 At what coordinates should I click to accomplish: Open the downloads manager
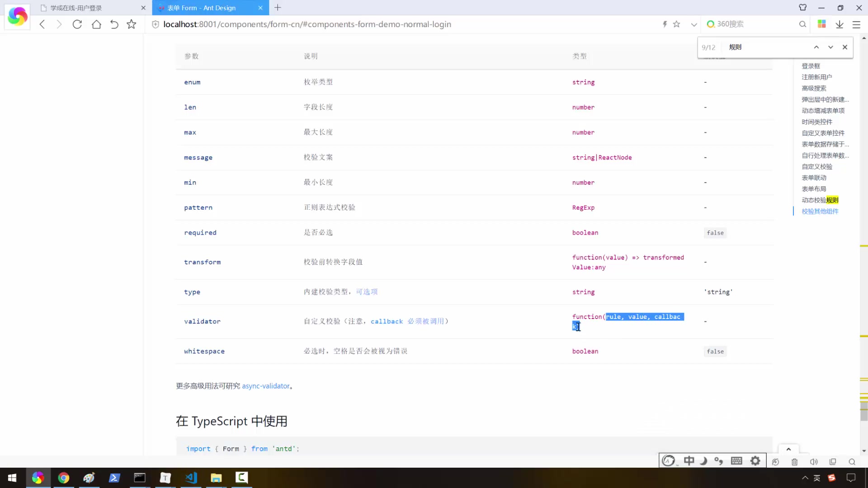click(x=840, y=24)
